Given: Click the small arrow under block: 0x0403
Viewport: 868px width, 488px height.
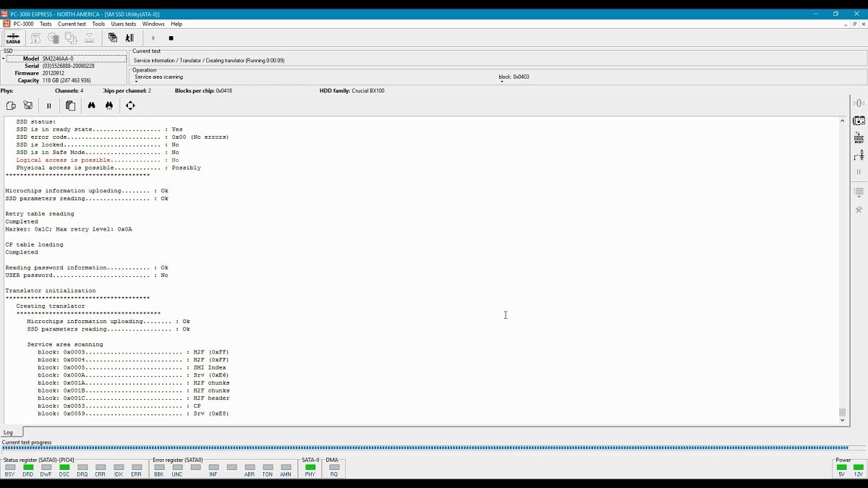Looking at the screenshot, I should [501, 81].
